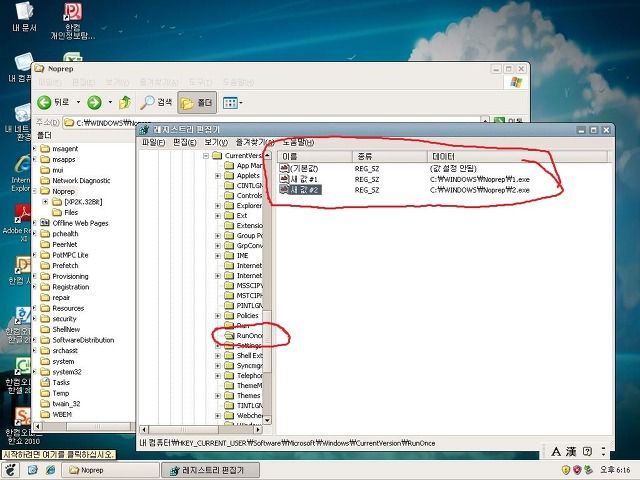Click data cell Noprep\1.exe

click(480, 179)
